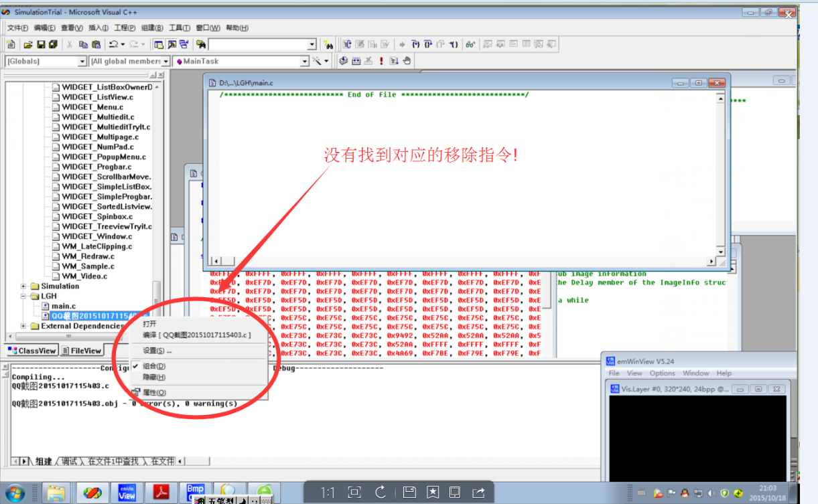Click the QuickWatch glasses icon
The image size is (818, 504).
(x=470, y=45)
